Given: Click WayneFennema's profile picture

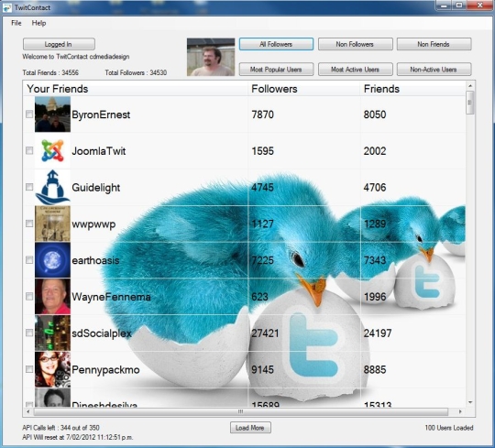Looking at the screenshot, I should (x=52, y=296).
